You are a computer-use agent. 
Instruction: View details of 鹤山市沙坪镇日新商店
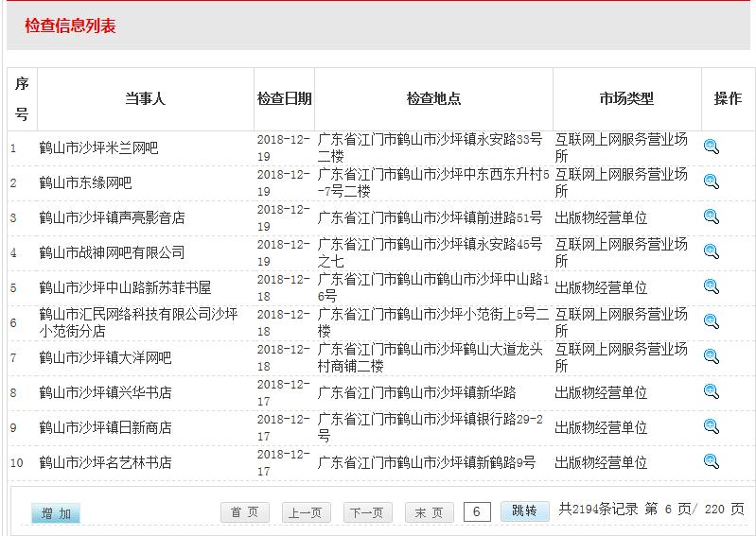pos(712,426)
